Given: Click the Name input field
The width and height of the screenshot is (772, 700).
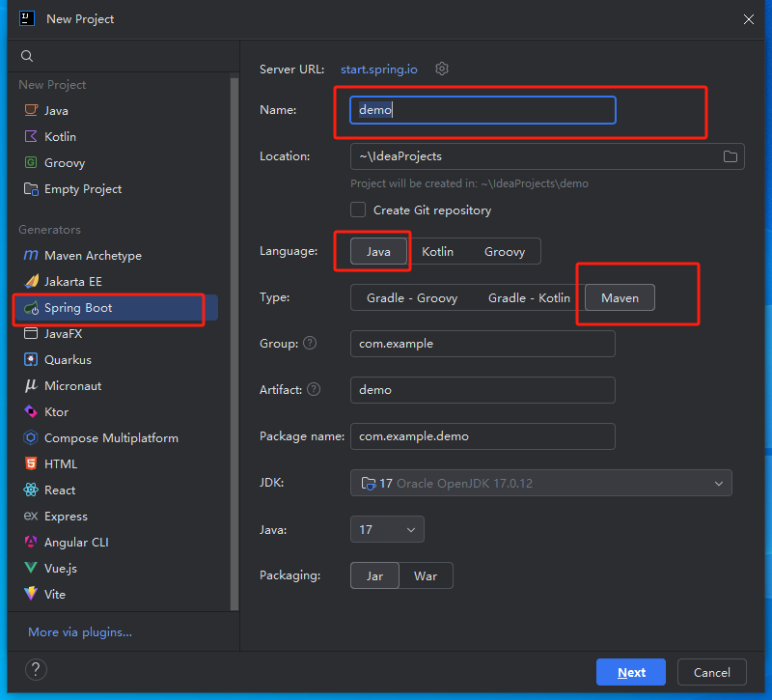Looking at the screenshot, I should tap(482, 110).
